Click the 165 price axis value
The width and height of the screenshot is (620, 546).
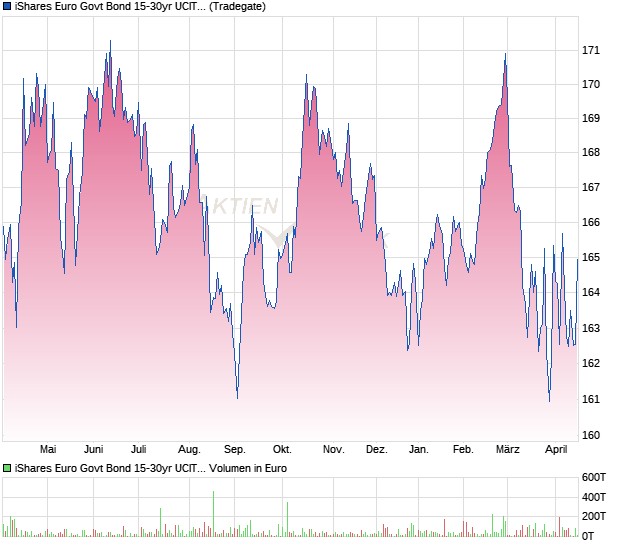591,257
